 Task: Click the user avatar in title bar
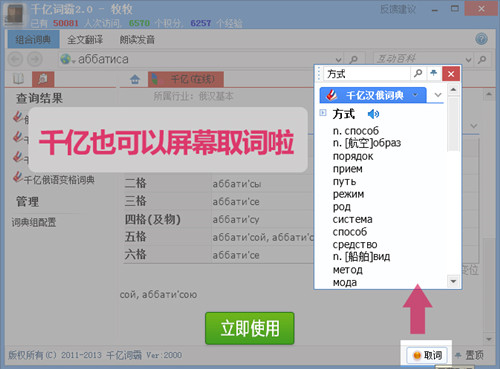tap(14, 14)
